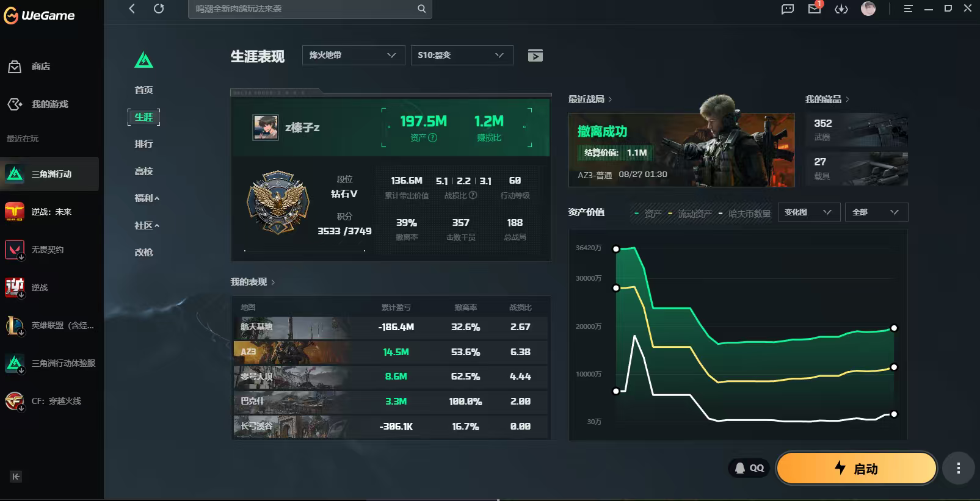This screenshot has width=980, height=501.
Task: Open the S10:裂变 season dropdown
Action: 462,55
